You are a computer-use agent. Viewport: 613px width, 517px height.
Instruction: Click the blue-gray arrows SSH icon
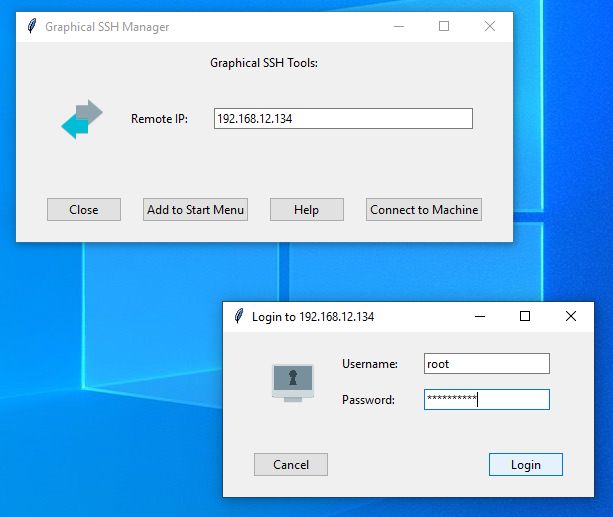[x=82, y=119]
